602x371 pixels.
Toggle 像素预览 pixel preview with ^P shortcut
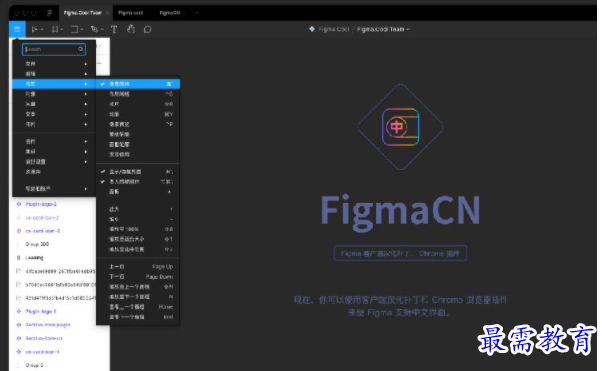[138, 124]
